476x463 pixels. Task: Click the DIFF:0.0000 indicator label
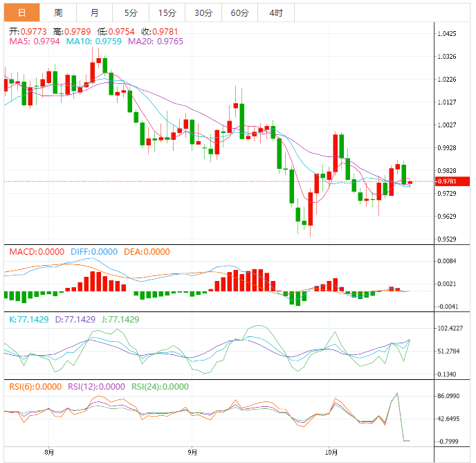pyautogui.click(x=94, y=252)
